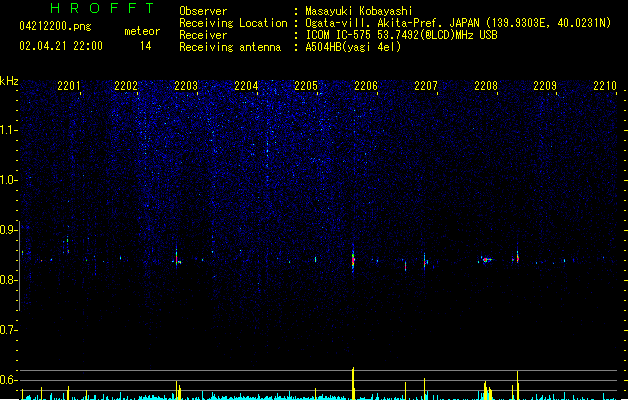Click the 2205 time marker

(306, 86)
